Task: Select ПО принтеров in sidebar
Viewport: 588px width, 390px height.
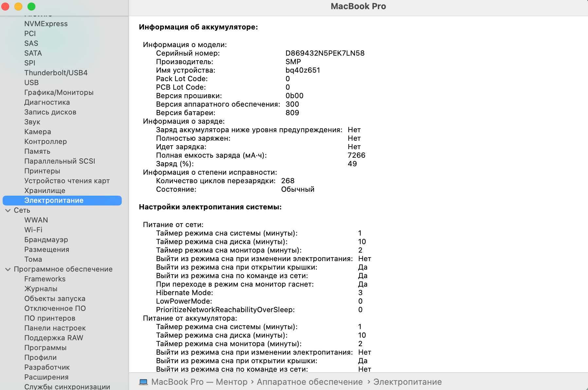Action: (50, 318)
